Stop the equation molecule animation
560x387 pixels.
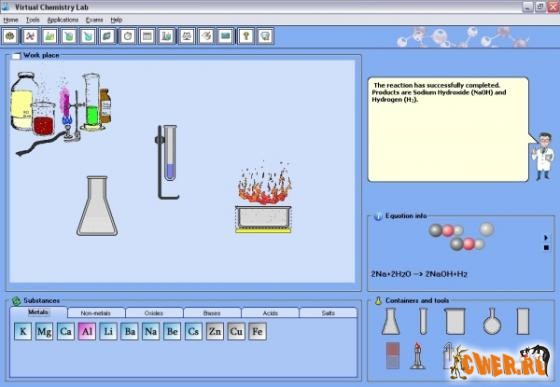tap(546, 247)
